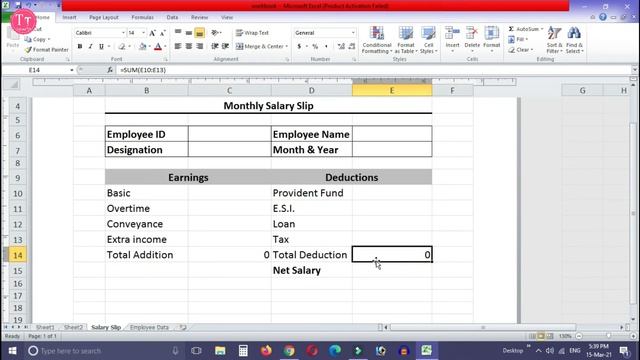Click the Zoom Out minus button
This screenshot has height=360, width=640.
coord(579,336)
